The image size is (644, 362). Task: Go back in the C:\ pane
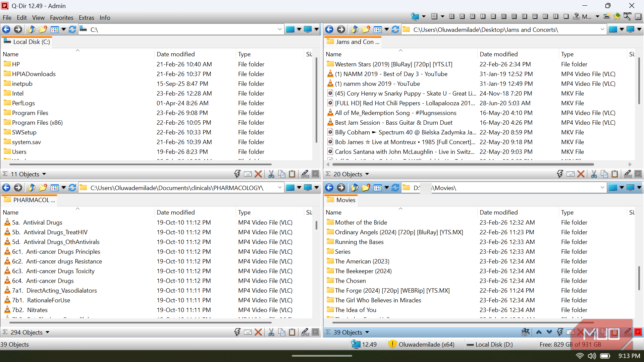(6, 29)
